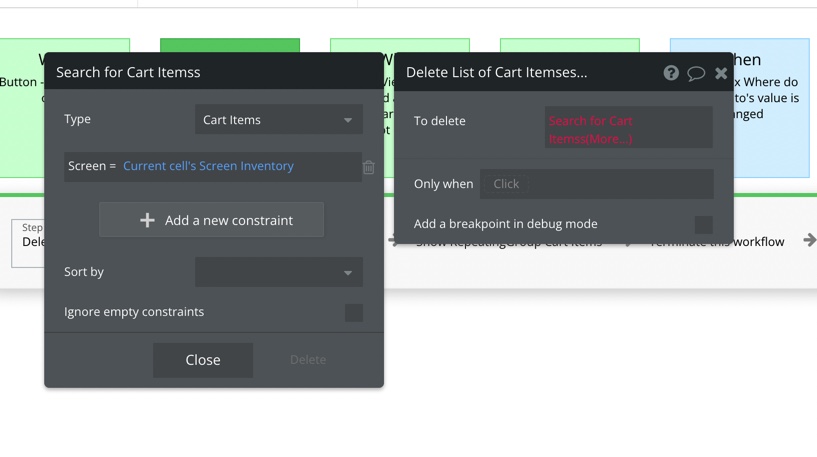Select the Terminate this workflow step
Image resolution: width=817 pixels, height=457 pixels.
pyautogui.click(x=759, y=242)
